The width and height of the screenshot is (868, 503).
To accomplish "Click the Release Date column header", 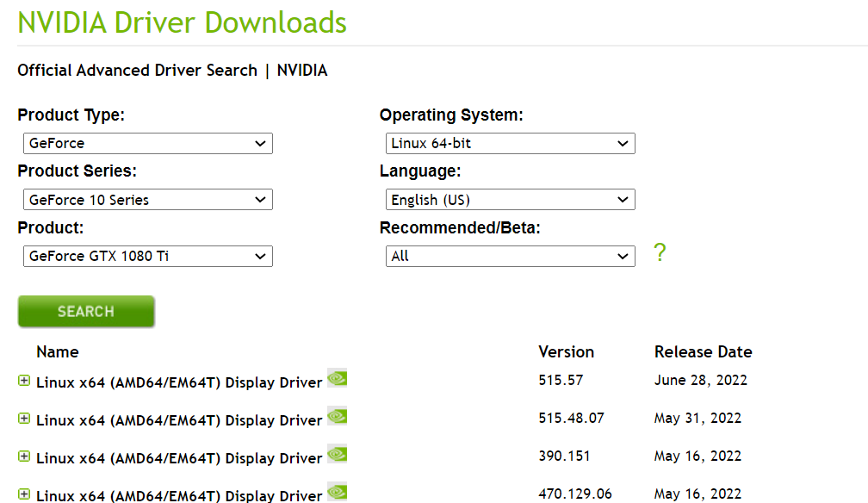I will point(703,351).
